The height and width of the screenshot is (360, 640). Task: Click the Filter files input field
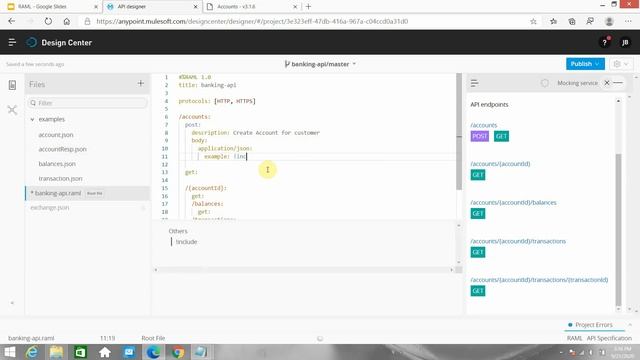click(x=87, y=103)
